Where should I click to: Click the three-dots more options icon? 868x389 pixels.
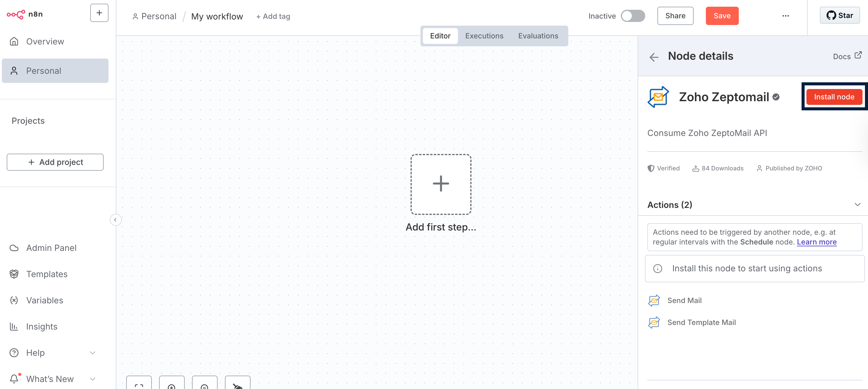(x=785, y=16)
